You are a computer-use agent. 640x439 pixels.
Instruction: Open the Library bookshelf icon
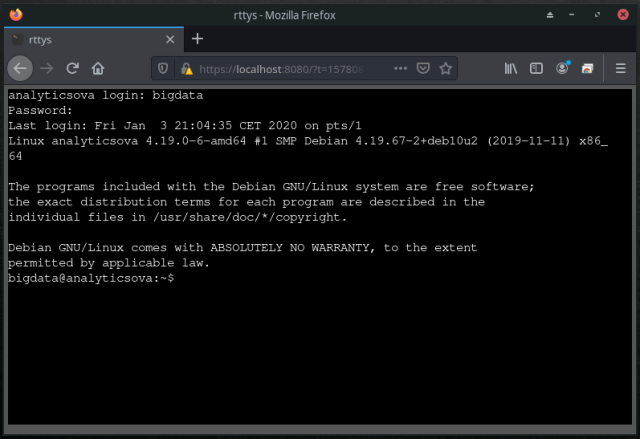coord(511,69)
